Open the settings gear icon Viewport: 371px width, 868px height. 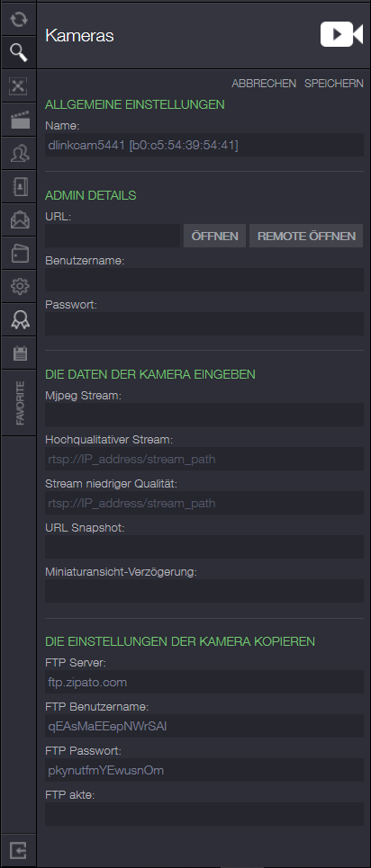pos(19,286)
